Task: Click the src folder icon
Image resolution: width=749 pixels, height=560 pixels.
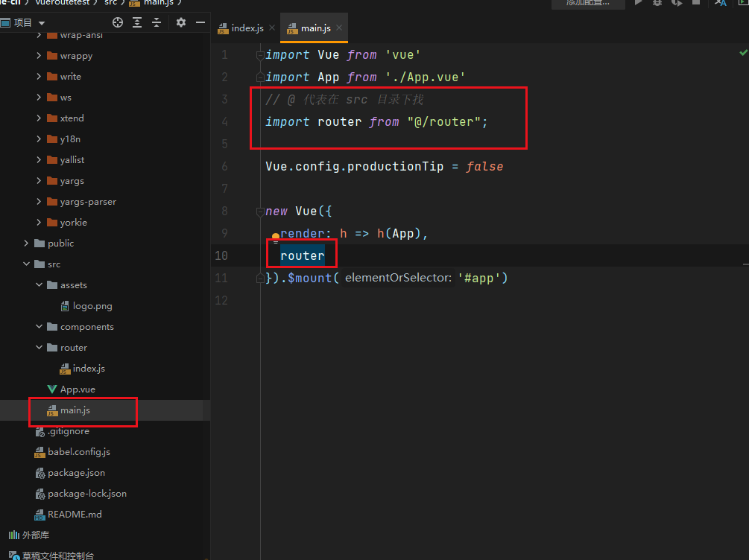Action: click(x=39, y=264)
